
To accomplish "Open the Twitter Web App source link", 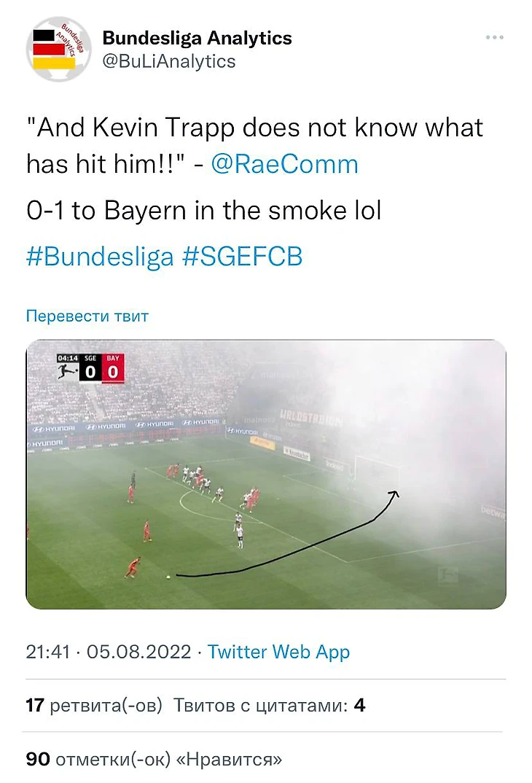I will (x=278, y=652).
